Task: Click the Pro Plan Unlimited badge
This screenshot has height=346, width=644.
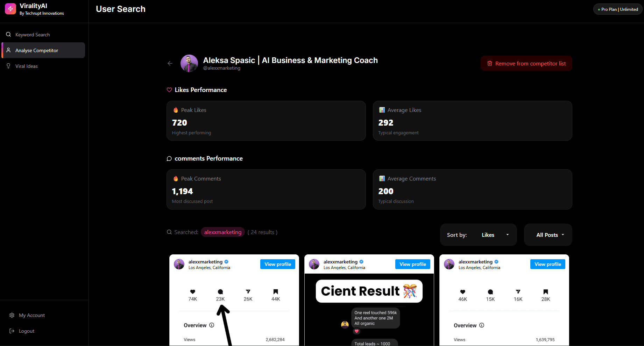Action: (x=617, y=9)
